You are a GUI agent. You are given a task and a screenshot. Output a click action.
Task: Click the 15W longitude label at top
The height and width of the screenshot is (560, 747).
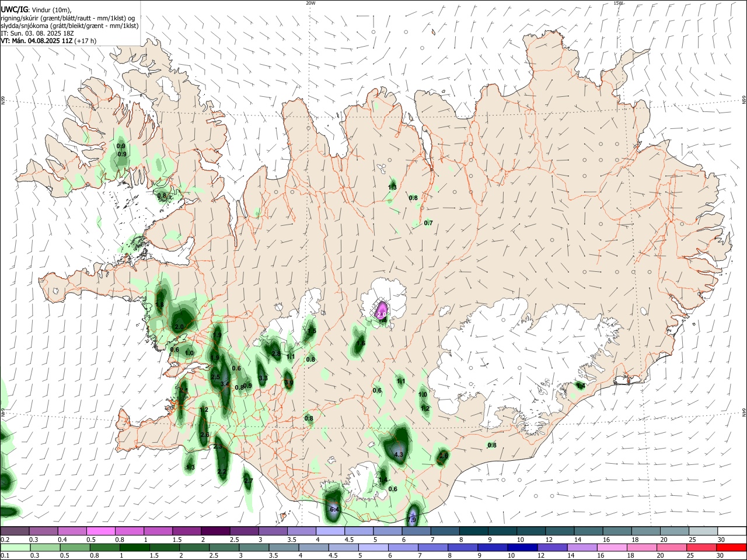pos(619,3)
